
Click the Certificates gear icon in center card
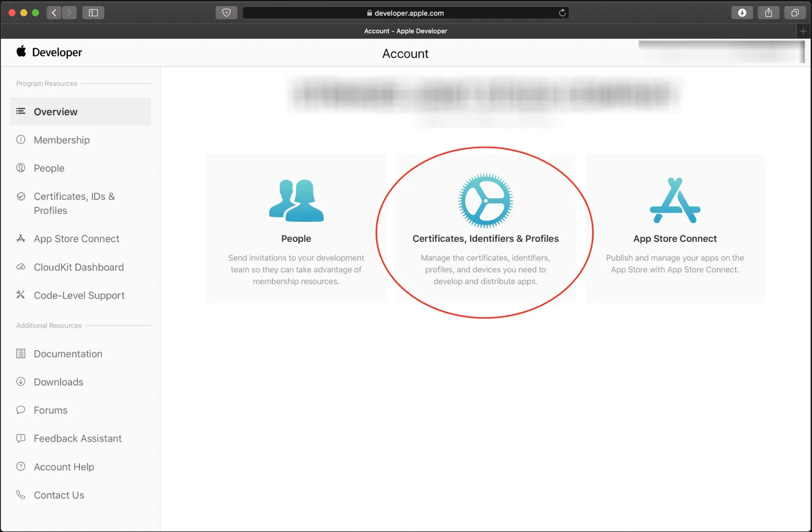point(486,200)
